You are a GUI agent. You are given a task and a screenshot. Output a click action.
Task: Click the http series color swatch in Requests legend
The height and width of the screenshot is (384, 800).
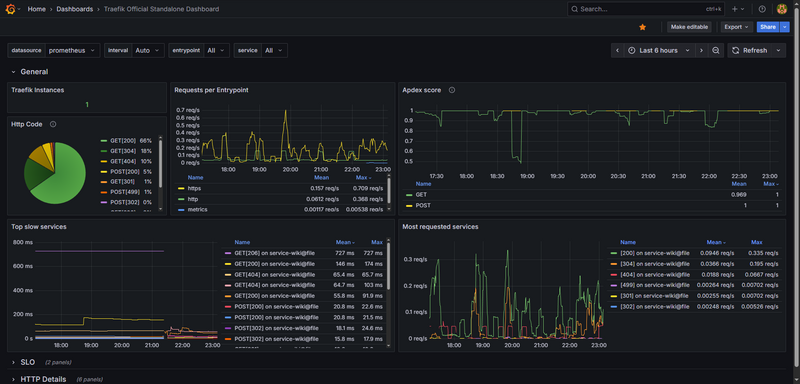tap(181, 199)
